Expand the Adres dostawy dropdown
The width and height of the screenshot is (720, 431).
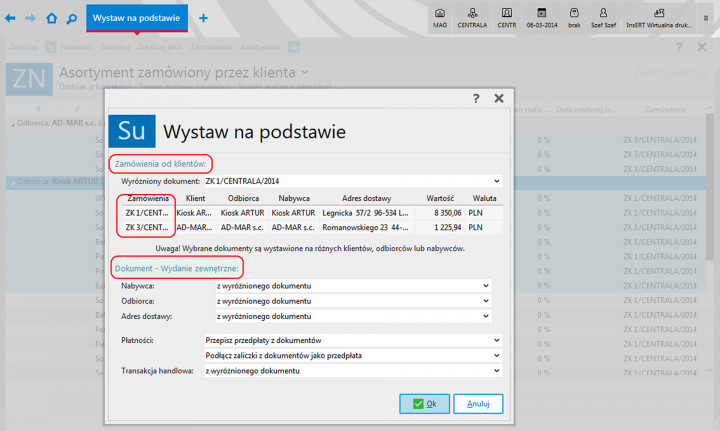(x=353, y=316)
